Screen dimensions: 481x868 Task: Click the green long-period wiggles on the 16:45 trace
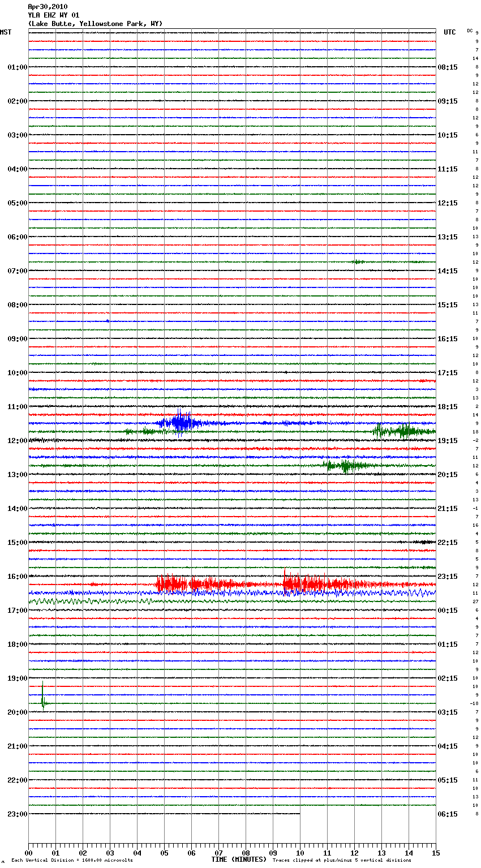pyautogui.click(x=91, y=601)
